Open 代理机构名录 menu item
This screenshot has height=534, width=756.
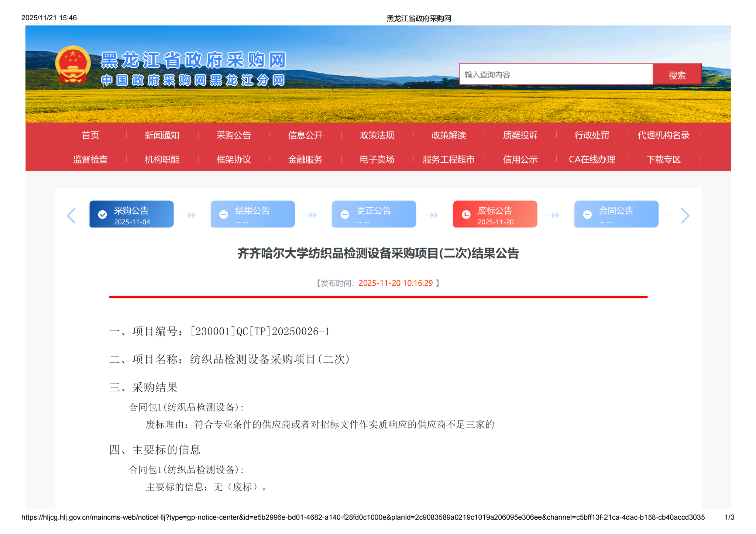point(663,135)
